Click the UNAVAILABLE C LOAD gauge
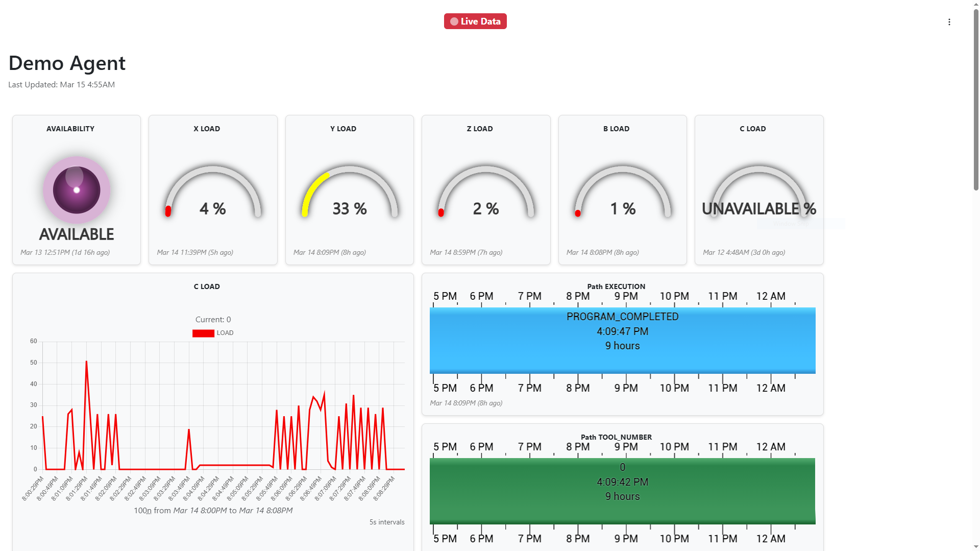The image size is (980, 551). pos(759,194)
